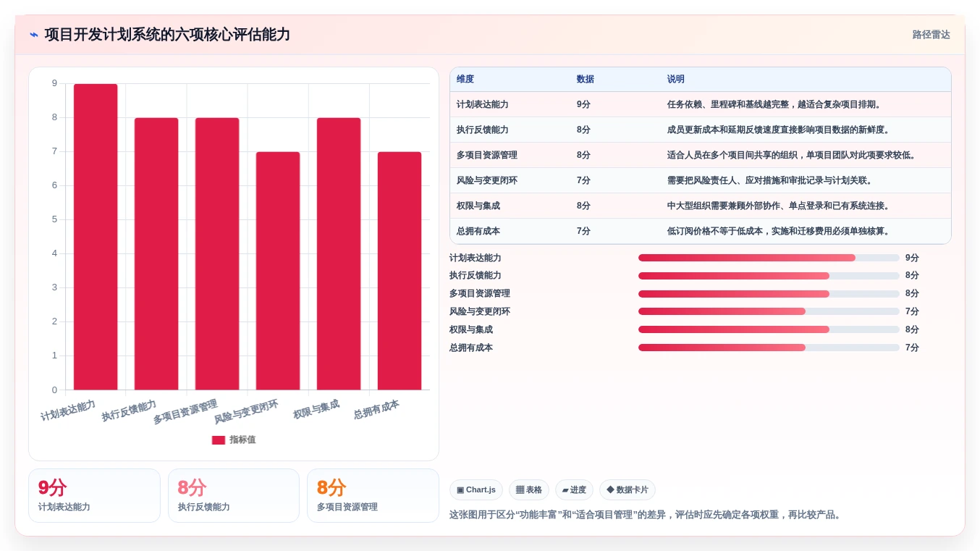Image resolution: width=980 pixels, height=551 pixels.
Task: Click the 风险与变更闭环 progress bar
Action: 769,311
